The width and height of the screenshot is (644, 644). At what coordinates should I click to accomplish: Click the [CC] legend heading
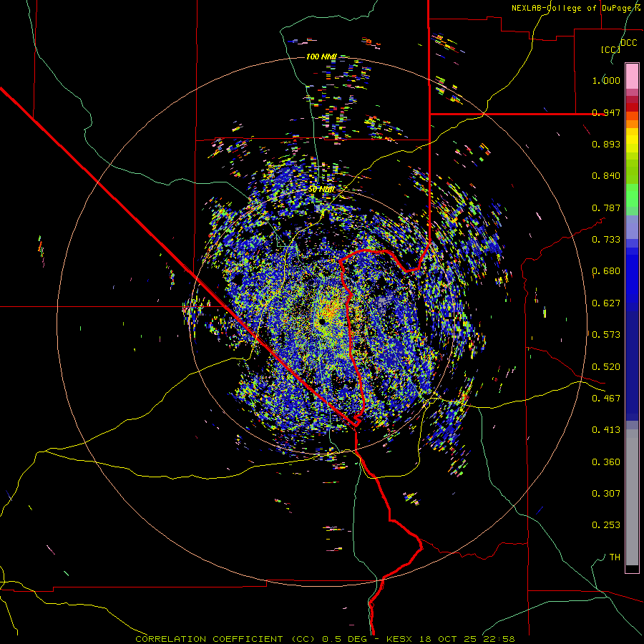tap(610, 50)
